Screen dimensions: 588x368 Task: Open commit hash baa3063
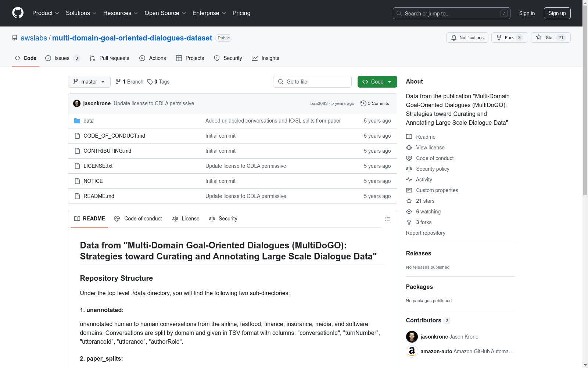pyautogui.click(x=319, y=103)
